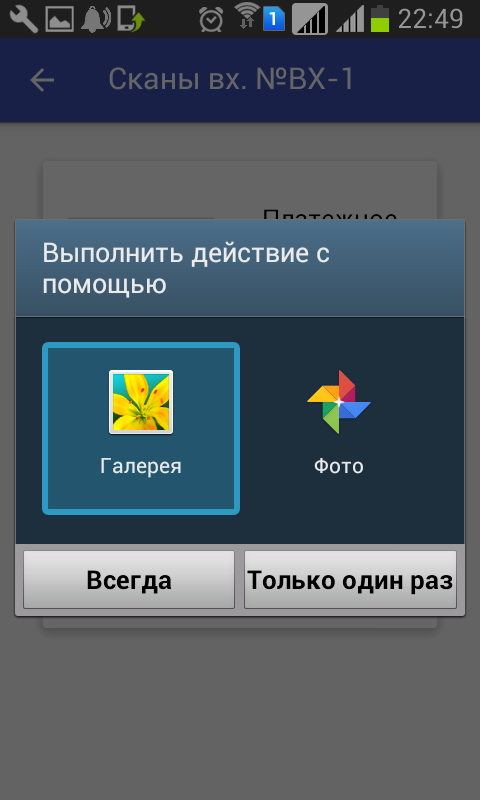Tap the battery level icon

[x=380, y=19]
